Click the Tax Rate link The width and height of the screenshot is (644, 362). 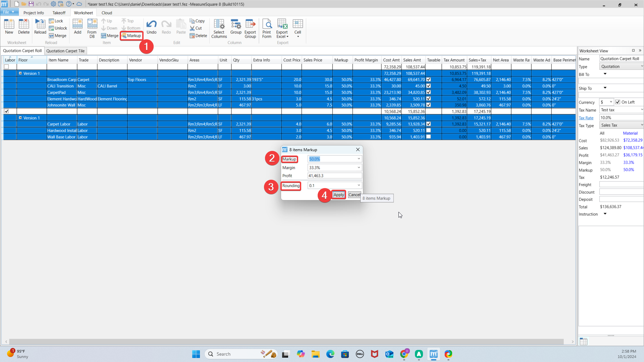[586, 118]
